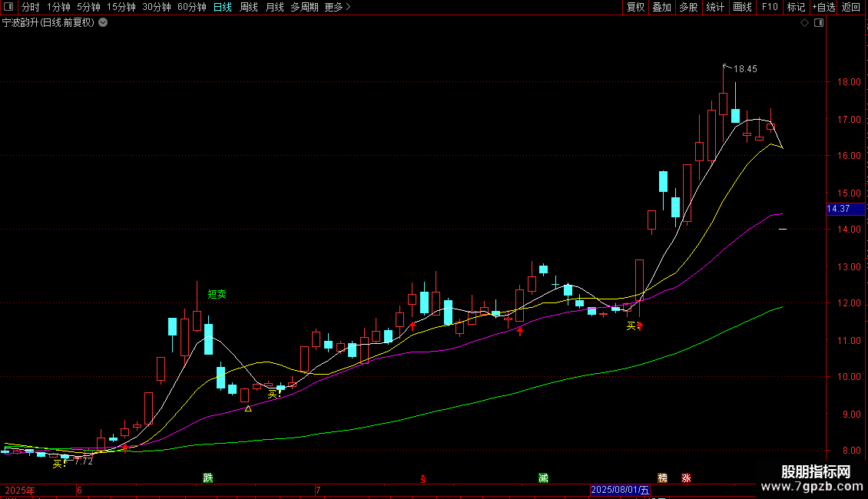868x499 pixels.
Task: Click the 返回 back button
Action: (851, 7)
